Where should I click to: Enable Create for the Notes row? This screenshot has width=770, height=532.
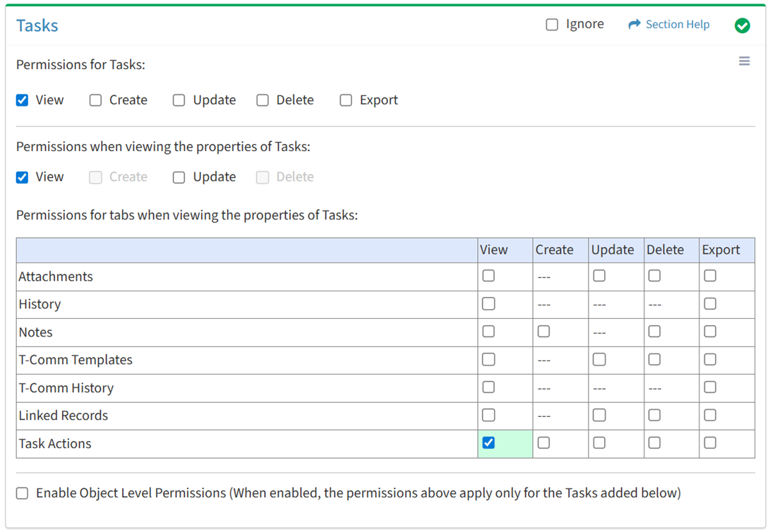[x=543, y=332]
